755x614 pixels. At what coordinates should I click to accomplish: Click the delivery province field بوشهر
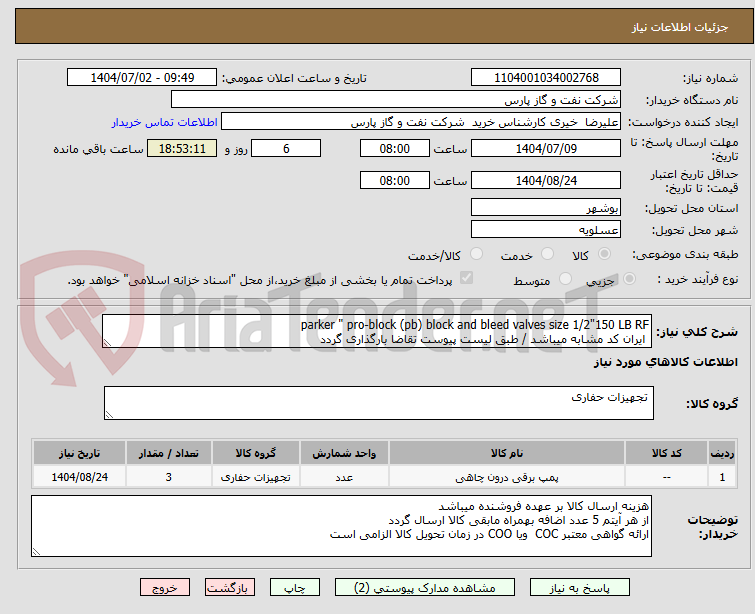546,208
